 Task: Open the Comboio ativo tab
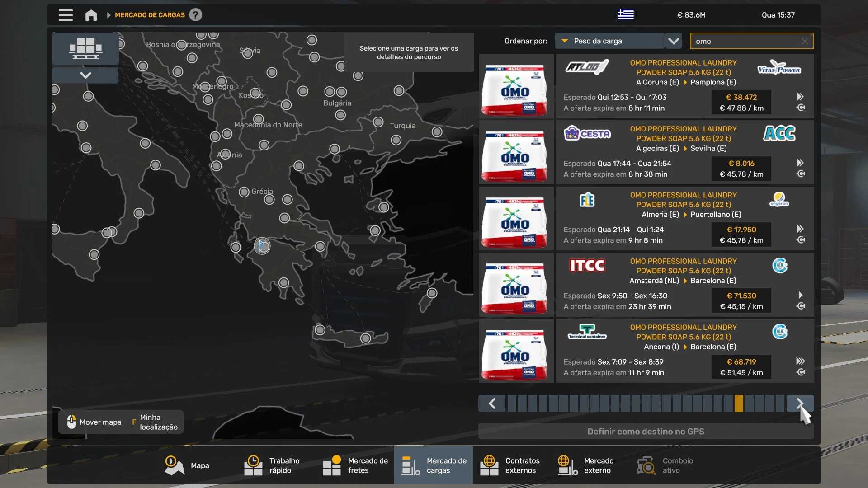pos(670,466)
